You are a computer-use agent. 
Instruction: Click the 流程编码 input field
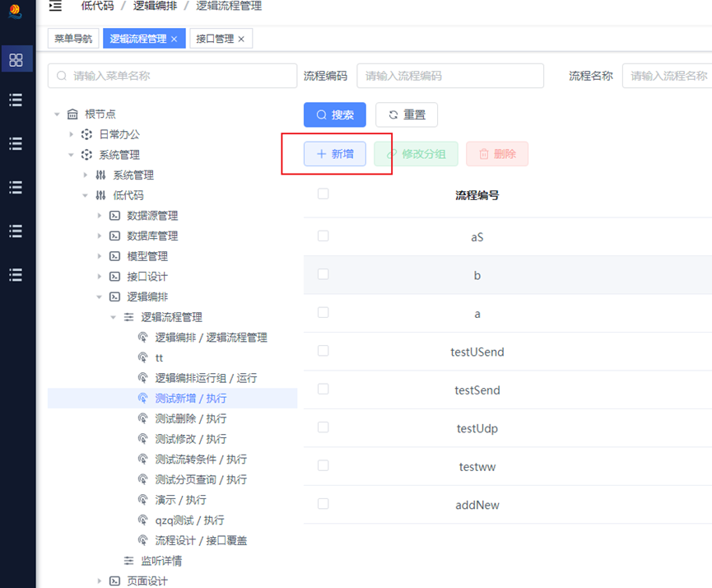pos(450,76)
